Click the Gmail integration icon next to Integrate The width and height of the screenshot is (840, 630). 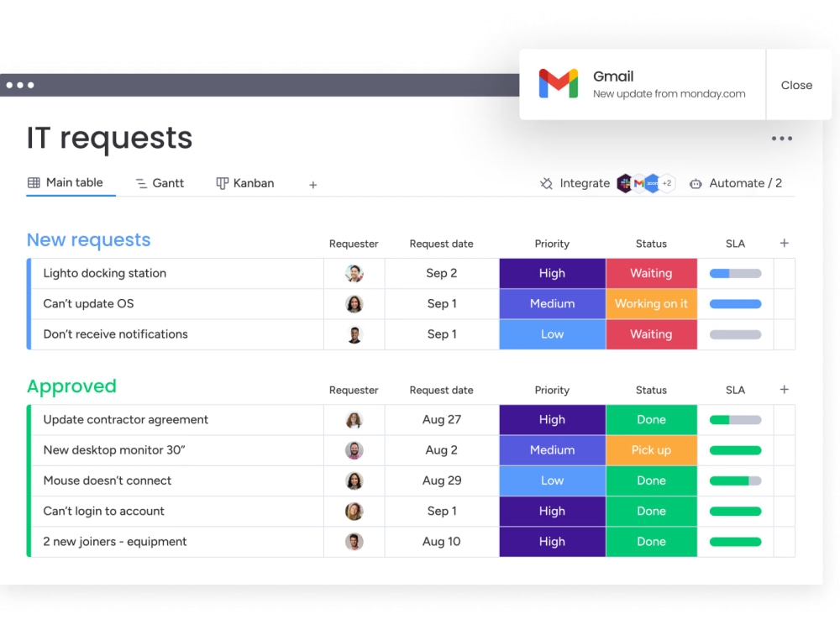pos(638,183)
